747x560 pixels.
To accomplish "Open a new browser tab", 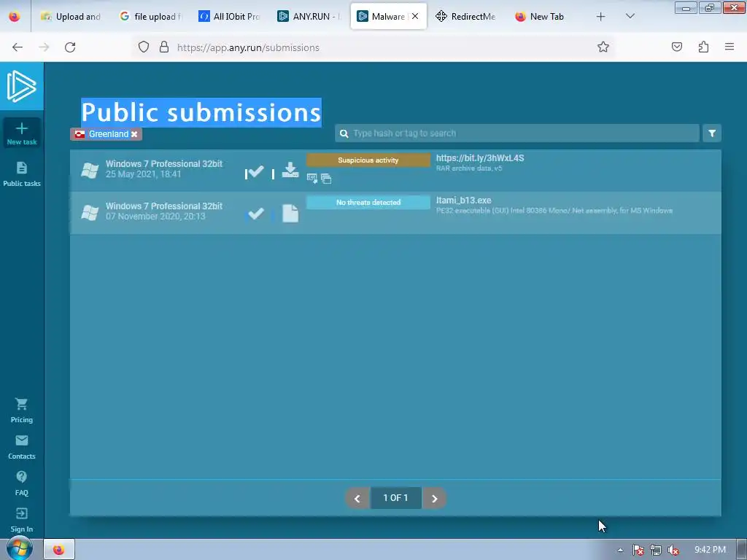I will [601, 17].
